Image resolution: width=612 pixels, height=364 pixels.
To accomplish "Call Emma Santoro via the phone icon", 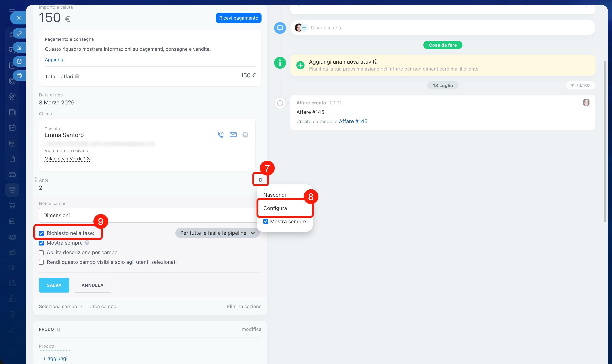I will point(221,135).
